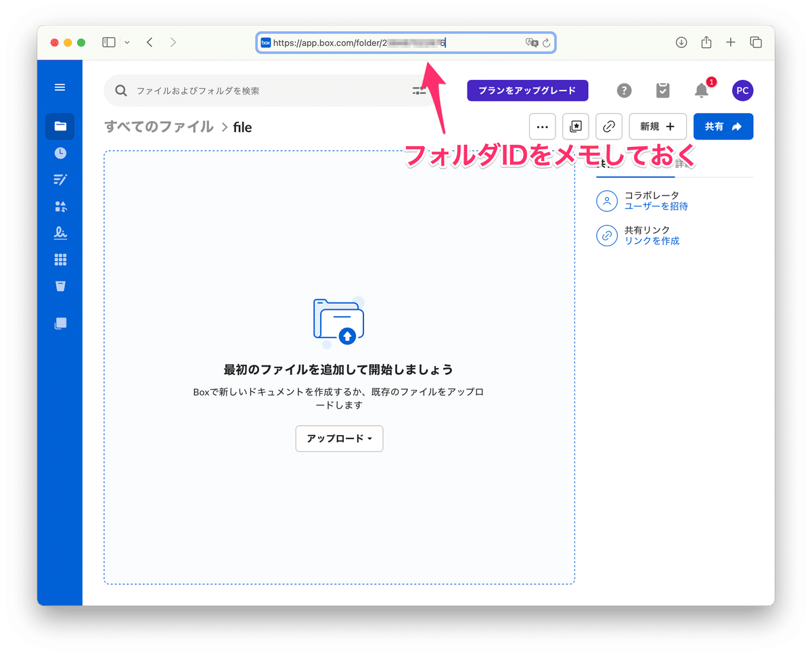Viewport: 812px width, 655px height.
Task: Open the chevron beside Safari's sidebar button
Action: pyautogui.click(x=127, y=42)
